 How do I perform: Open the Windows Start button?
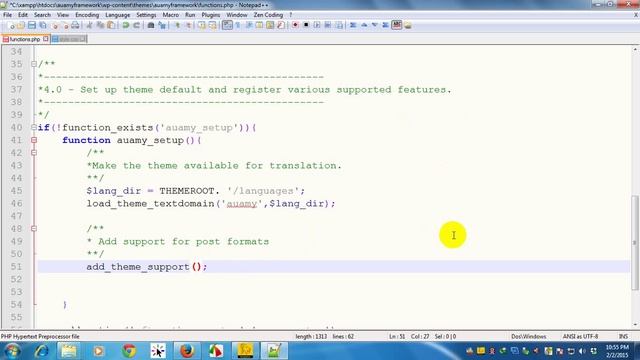tap(12, 351)
